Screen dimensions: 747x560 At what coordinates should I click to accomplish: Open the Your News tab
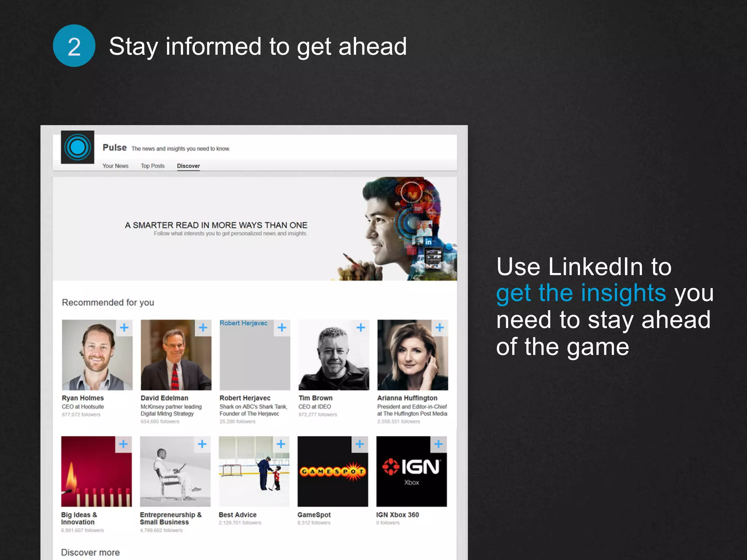pos(115,166)
